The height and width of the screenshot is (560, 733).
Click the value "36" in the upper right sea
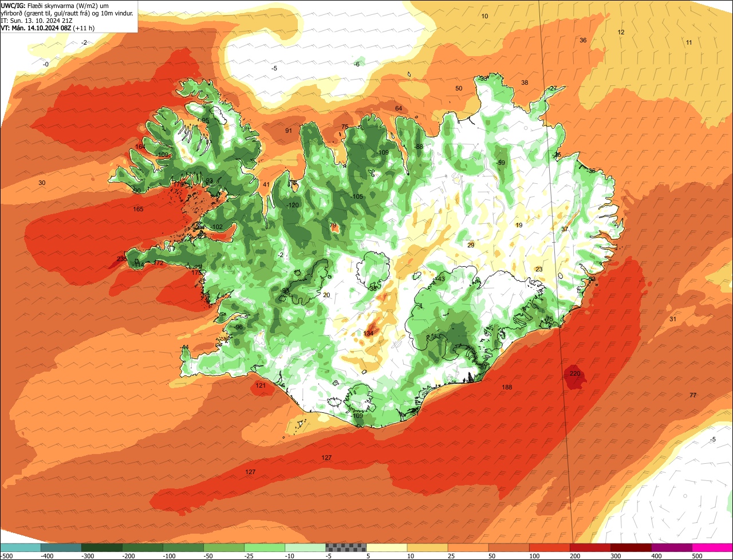(x=583, y=40)
